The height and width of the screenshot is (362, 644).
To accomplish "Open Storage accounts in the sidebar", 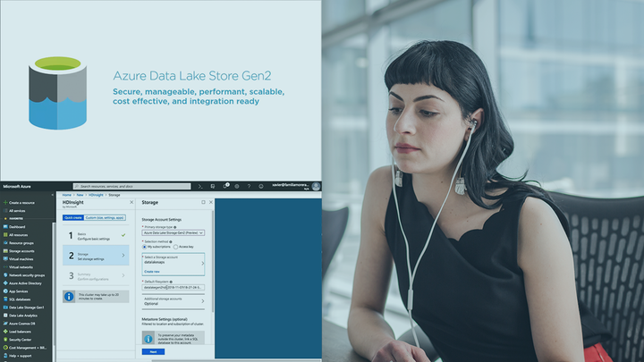I will [19, 251].
